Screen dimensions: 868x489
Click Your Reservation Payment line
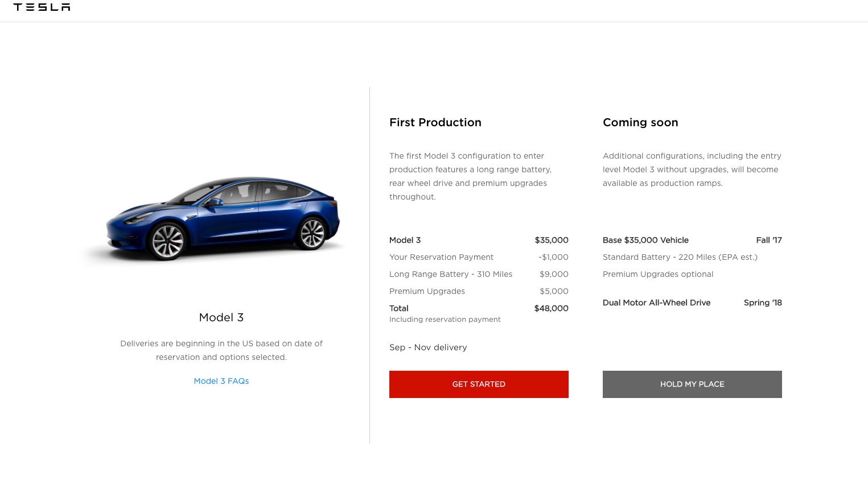tap(441, 257)
